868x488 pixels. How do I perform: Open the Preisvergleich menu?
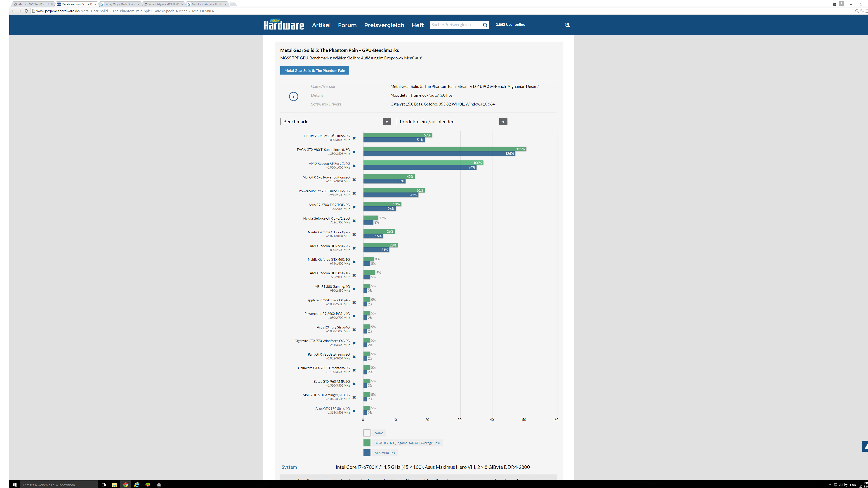pyautogui.click(x=384, y=25)
